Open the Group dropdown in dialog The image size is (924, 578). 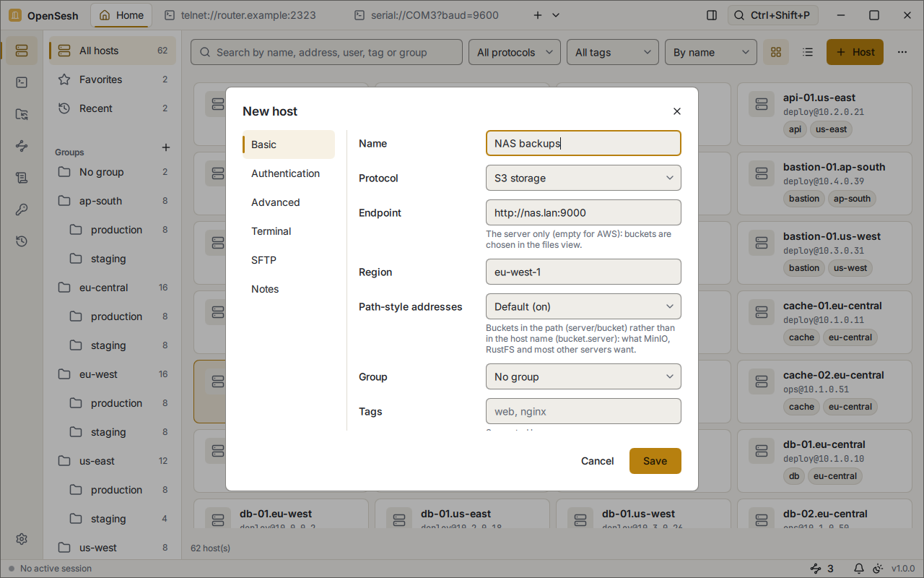[583, 376]
